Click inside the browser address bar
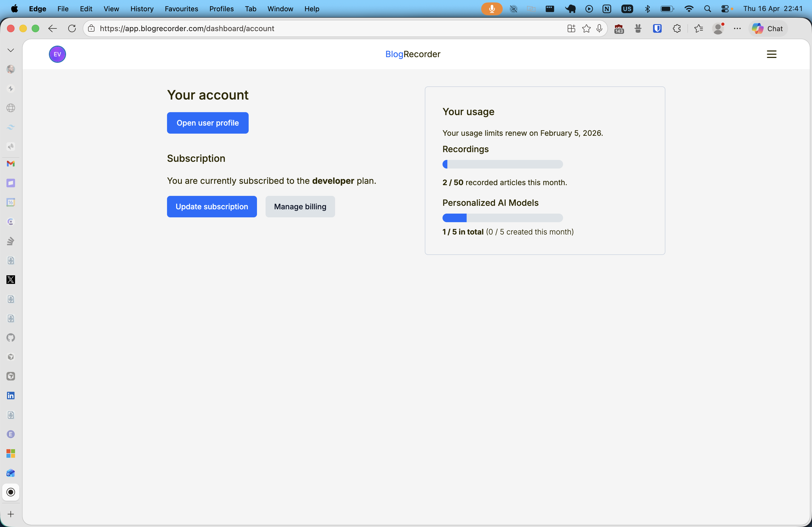Image resolution: width=812 pixels, height=527 pixels. pos(307,28)
